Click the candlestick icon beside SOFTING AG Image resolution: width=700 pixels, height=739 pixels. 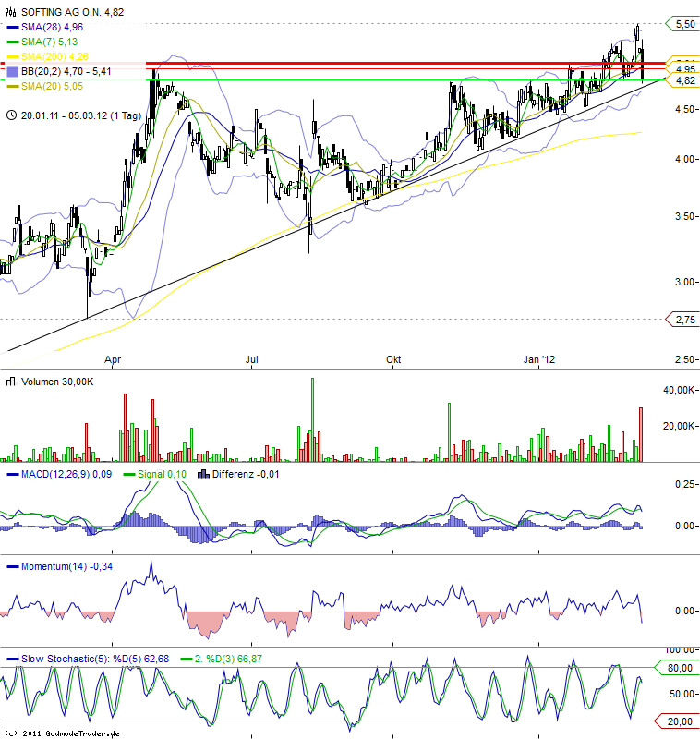coord(11,12)
